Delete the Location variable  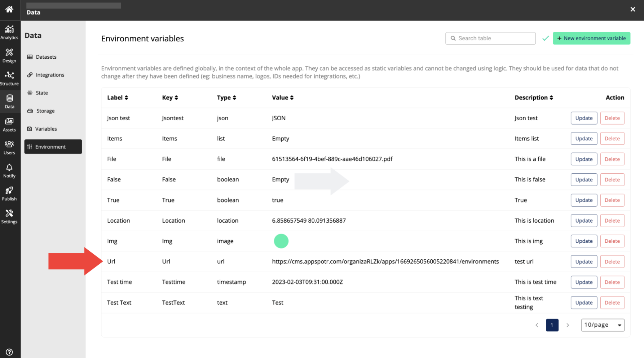tap(612, 221)
